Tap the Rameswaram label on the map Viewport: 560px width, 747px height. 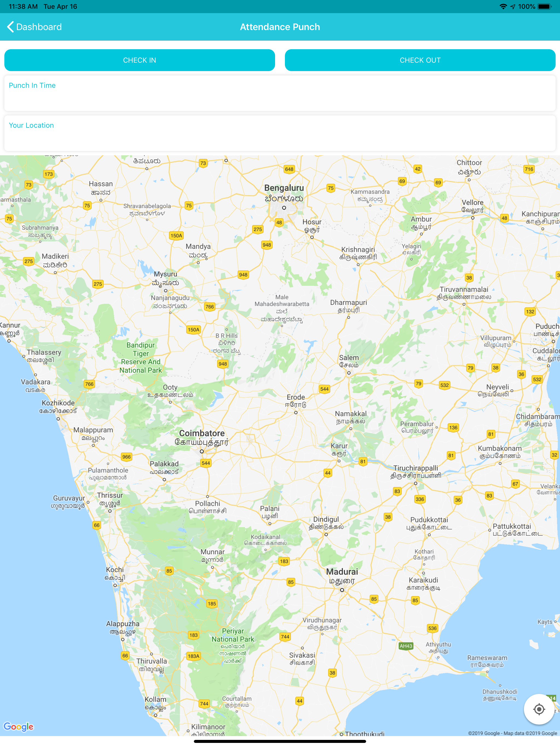(x=487, y=661)
